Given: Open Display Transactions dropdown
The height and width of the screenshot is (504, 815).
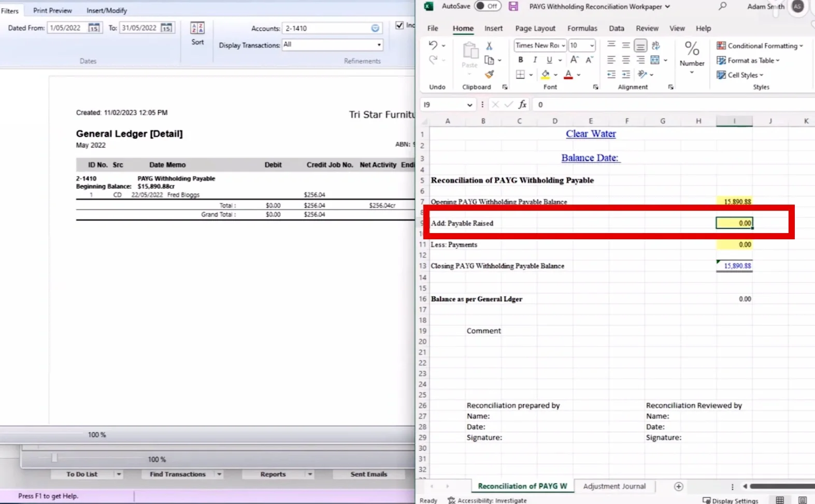Looking at the screenshot, I should pyautogui.click(x=379, y=45).
